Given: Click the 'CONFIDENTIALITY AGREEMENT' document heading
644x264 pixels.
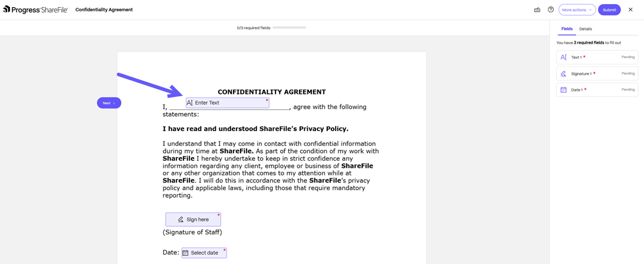Looking at the screenshot, I should [271, 92].
